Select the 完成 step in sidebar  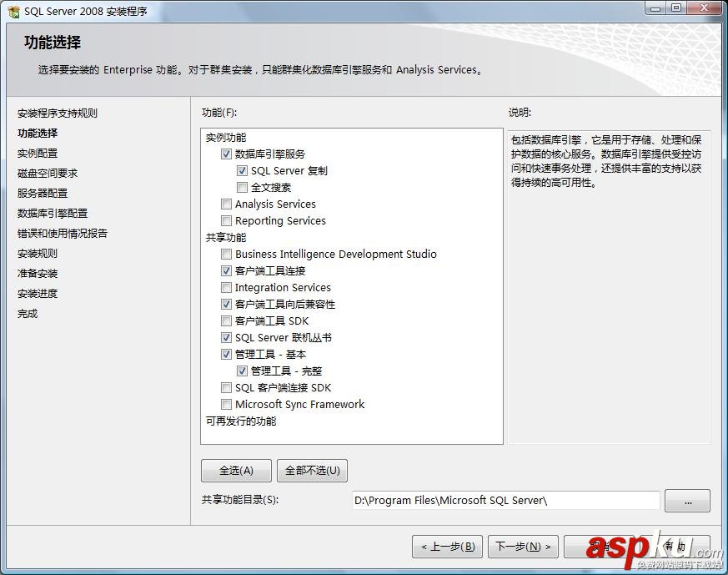click(28, 314)
